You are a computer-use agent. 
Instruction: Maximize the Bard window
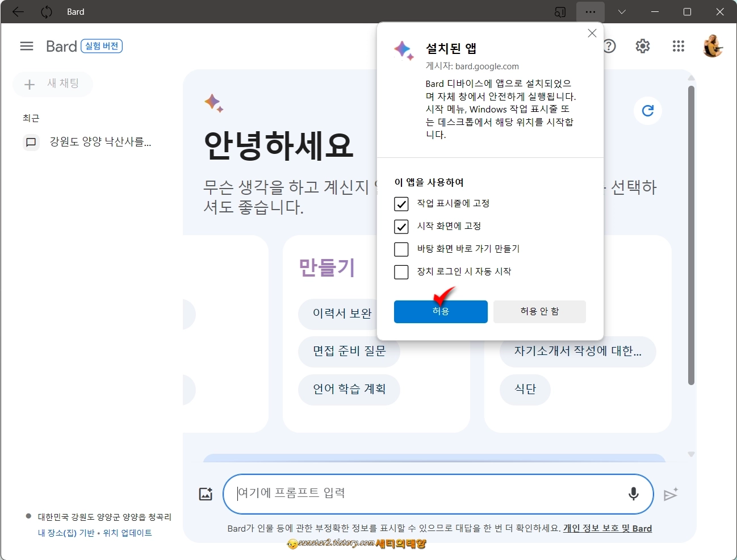coord(688,11)
